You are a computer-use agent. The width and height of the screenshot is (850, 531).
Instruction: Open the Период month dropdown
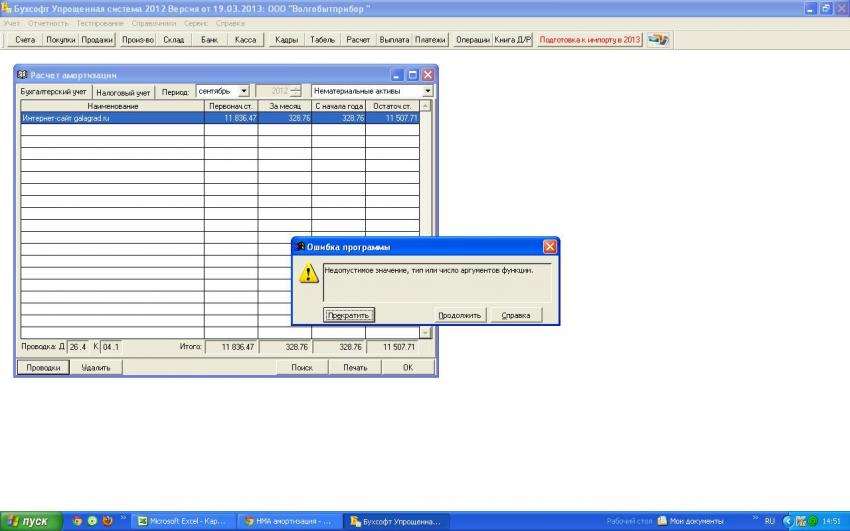[244, 92]
